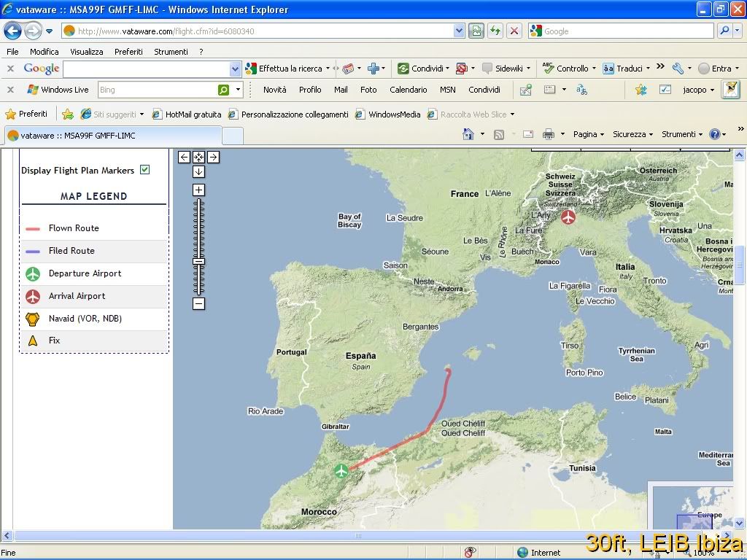This screenshot has width=747, height=560.
Task: Open the Modifica menu
Action: tap(44, 52)
